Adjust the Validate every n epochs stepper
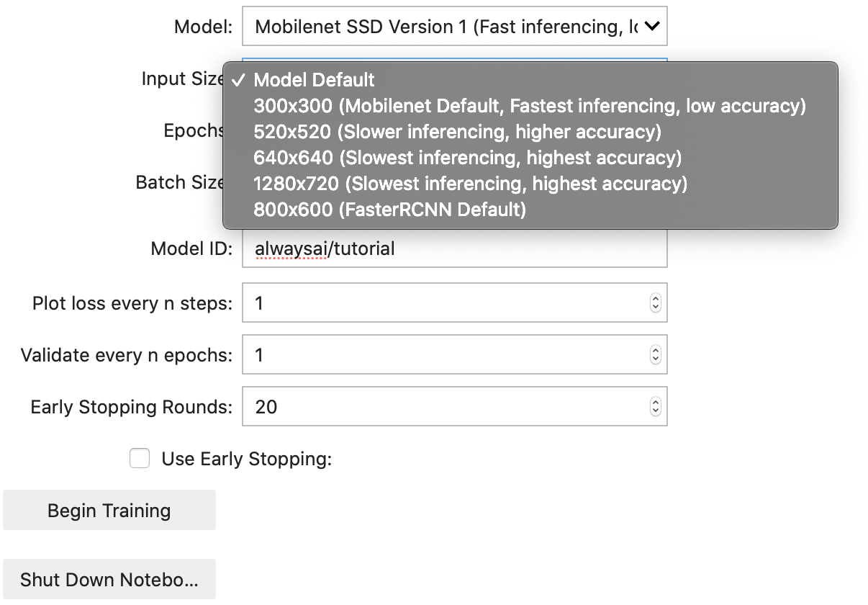This screenshot has height=605, width=868. pyautogui.click(x=655, y=355)
